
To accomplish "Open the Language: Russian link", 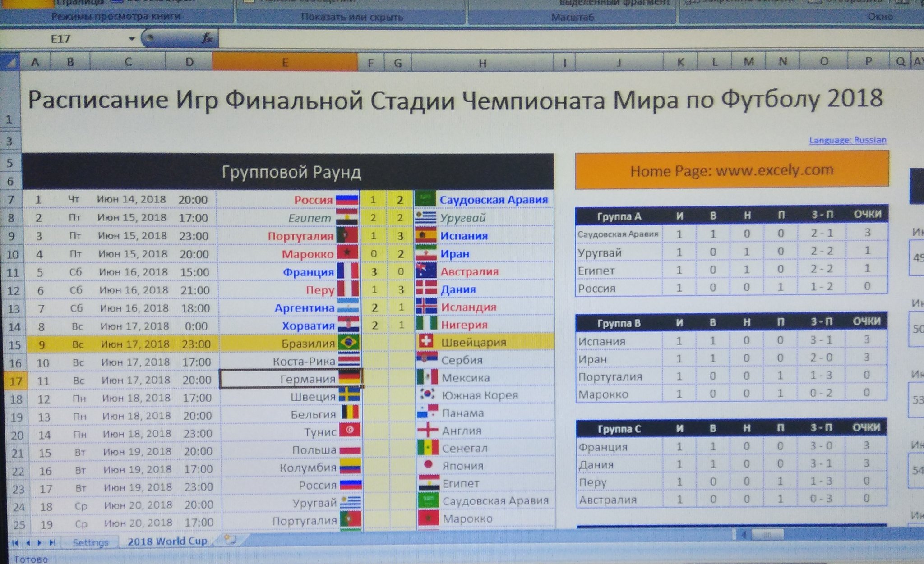I will tap(847, 140).
